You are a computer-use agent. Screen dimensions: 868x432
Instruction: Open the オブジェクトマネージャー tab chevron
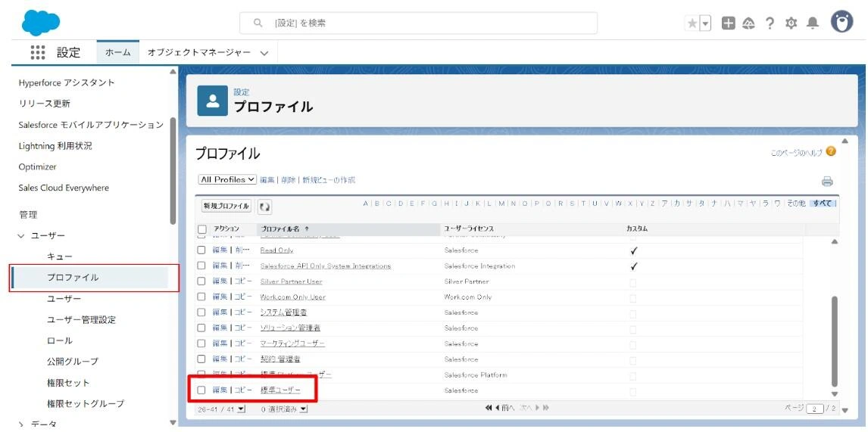[264, 53]
